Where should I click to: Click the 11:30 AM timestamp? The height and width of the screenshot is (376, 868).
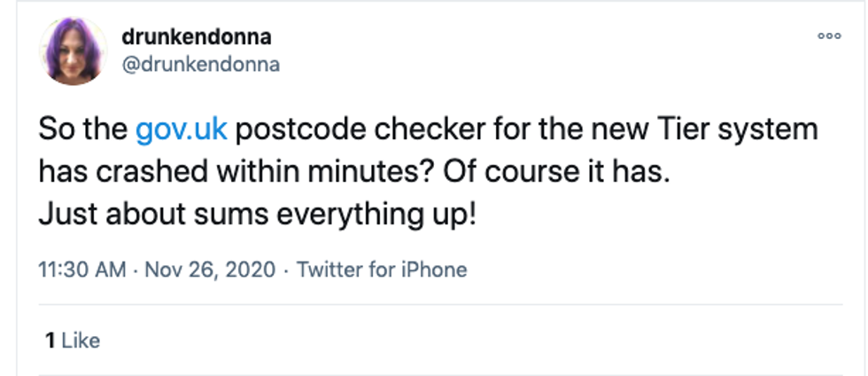[81, 270]
